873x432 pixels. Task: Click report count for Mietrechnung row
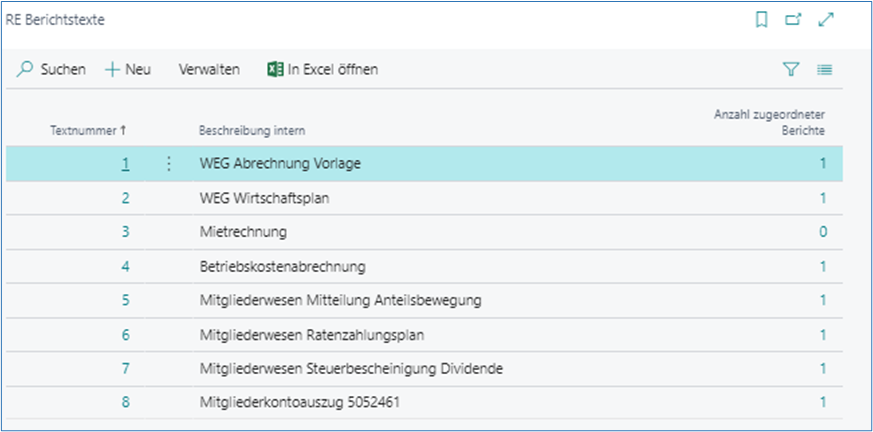tap(822, 232)
